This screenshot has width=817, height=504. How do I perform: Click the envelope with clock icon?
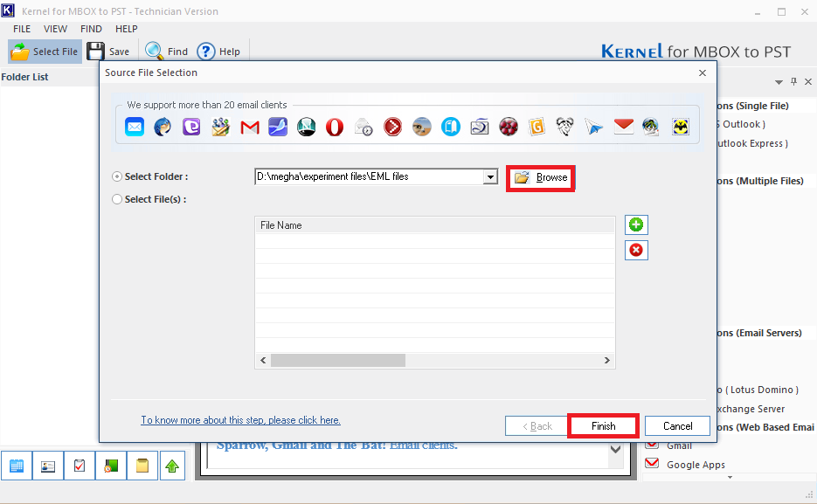coord(363,127)
